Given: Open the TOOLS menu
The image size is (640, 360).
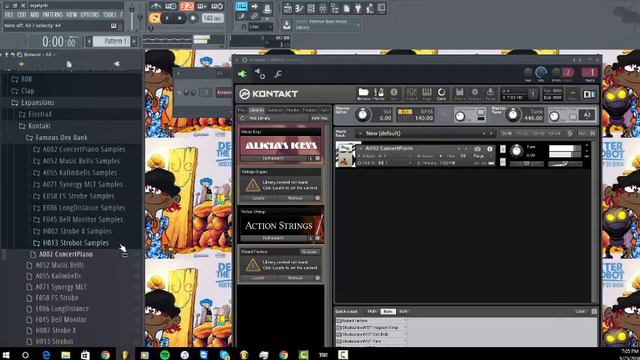Looking at the screenshot, I should click(109, 15).
